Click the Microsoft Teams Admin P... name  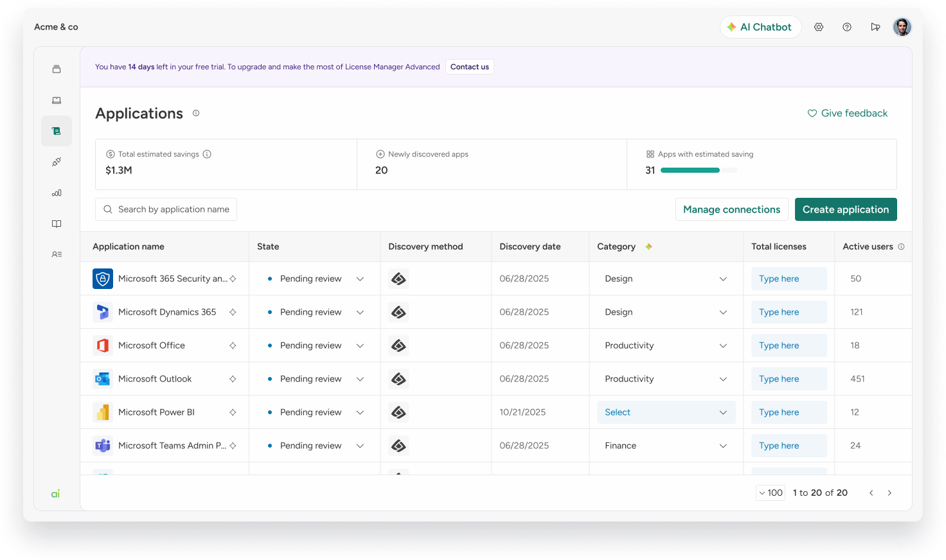click(x=172, y=446)
